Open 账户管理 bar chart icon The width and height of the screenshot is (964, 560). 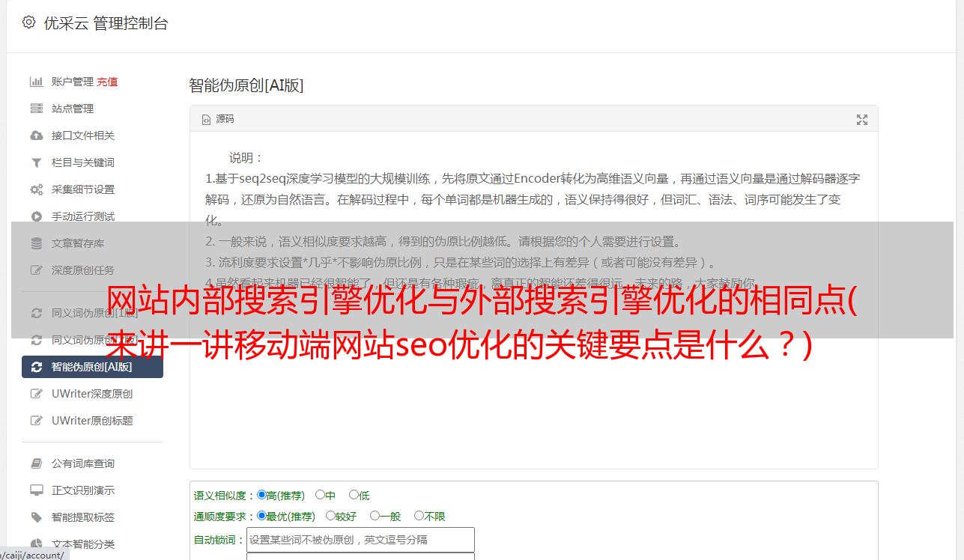click(x=36, y=82)
